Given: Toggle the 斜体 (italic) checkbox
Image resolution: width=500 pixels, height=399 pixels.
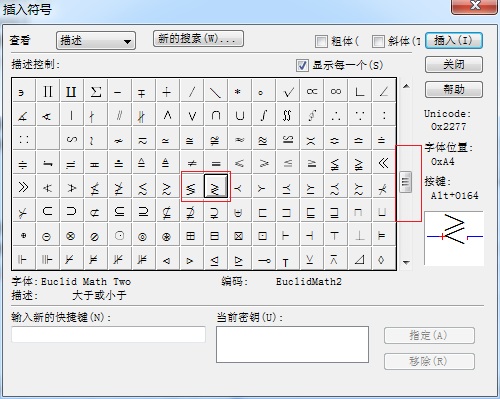Looking at the screenshot, I should click(378, 41).
